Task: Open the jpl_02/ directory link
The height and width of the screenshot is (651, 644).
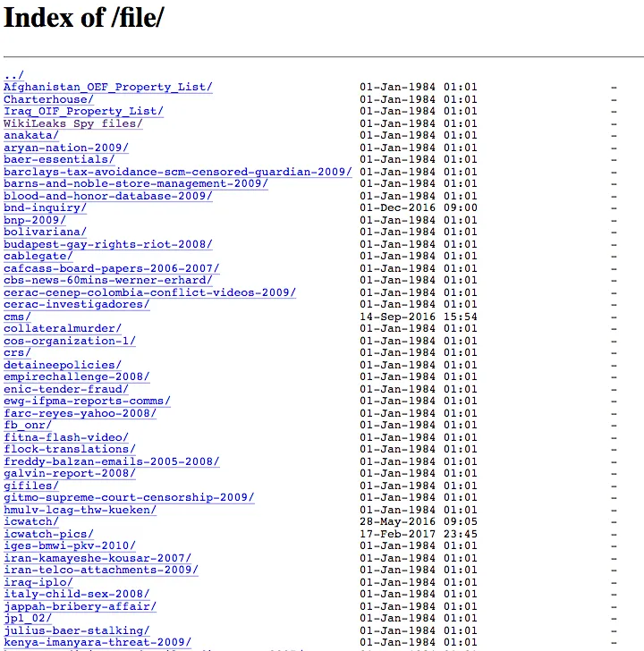Action: 28,617
